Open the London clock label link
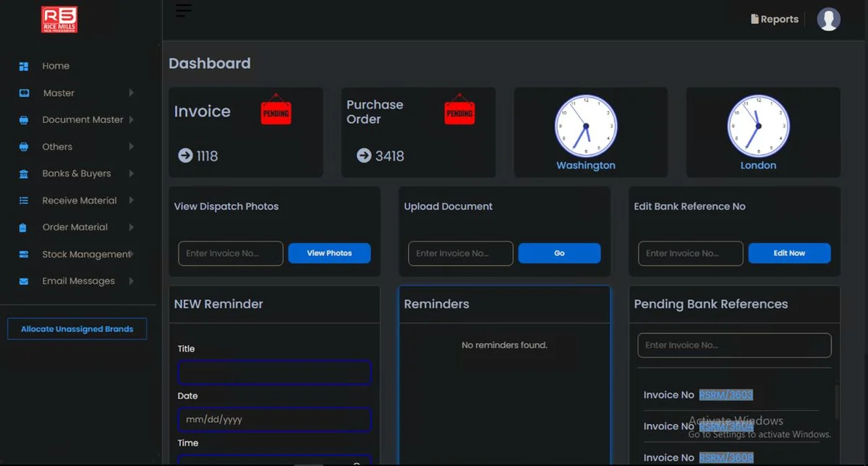 coord(758,166)
